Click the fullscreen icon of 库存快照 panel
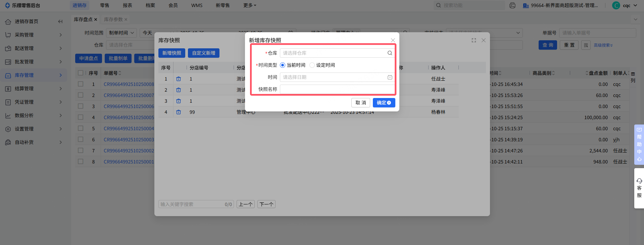Screen dimensions: 644x245 coord(474,40)
